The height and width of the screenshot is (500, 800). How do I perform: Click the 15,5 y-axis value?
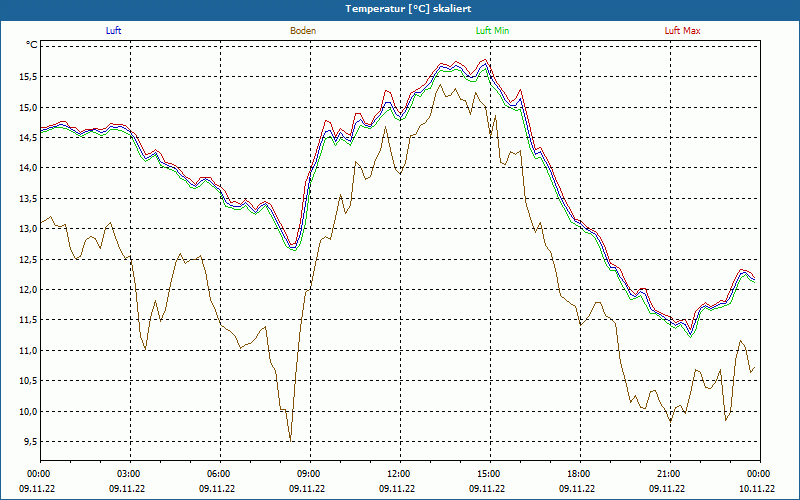pyautogui.click(x=28, y=77)
